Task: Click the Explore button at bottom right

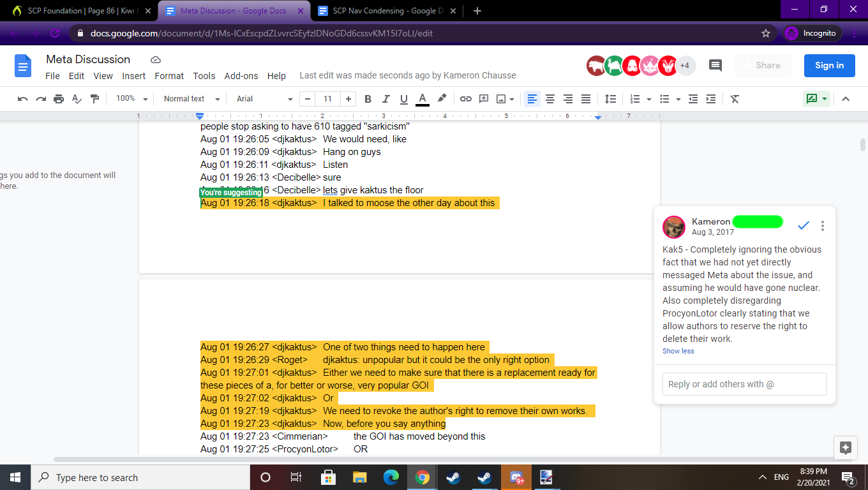Action: 846,447
